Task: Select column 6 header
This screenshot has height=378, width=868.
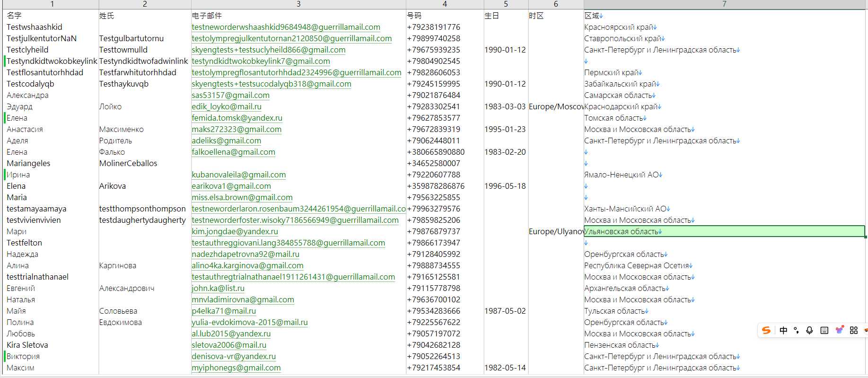Action: click(556, 4)
